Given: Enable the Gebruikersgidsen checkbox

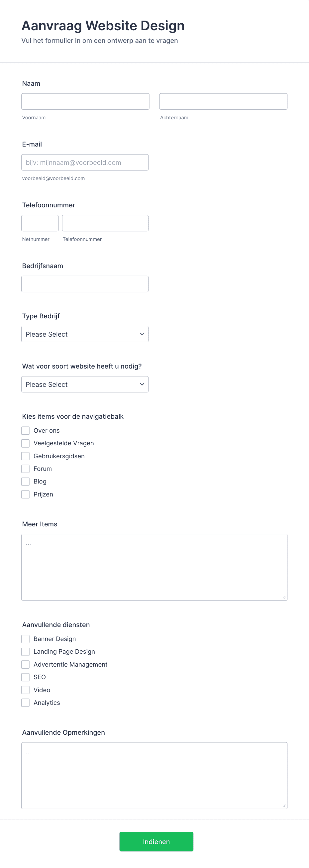Looking at the screenshot, I should point(26,456).
